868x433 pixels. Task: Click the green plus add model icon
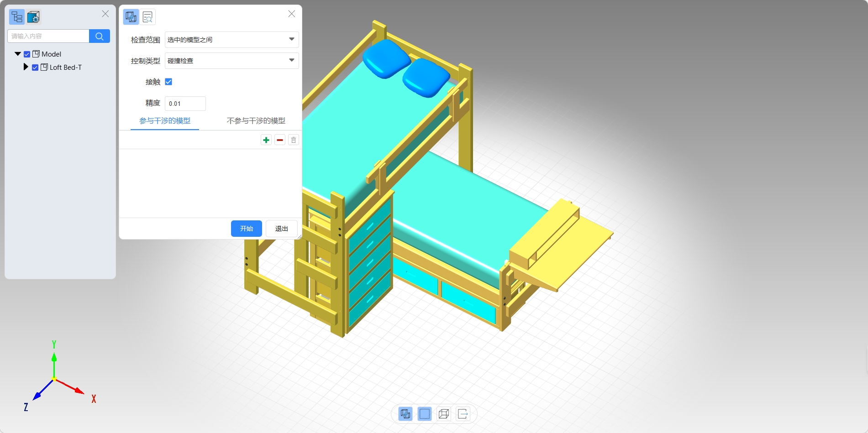click(266, 140)
